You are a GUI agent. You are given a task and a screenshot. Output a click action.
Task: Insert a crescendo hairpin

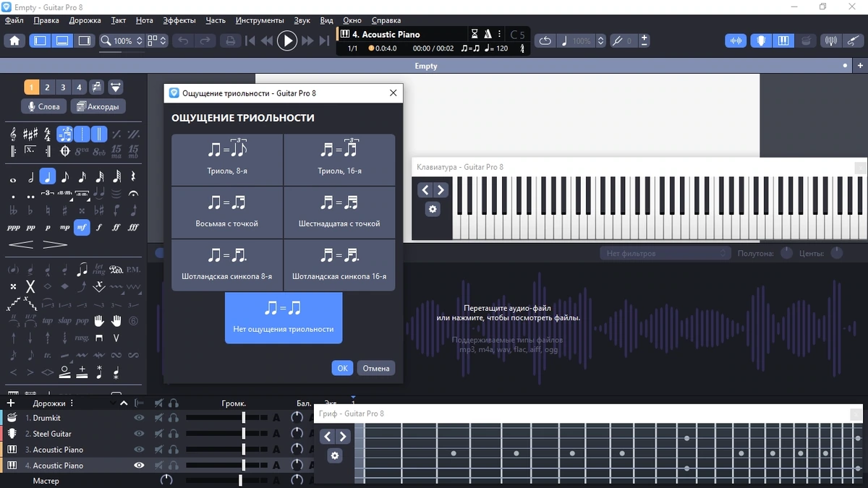(21, 245)
